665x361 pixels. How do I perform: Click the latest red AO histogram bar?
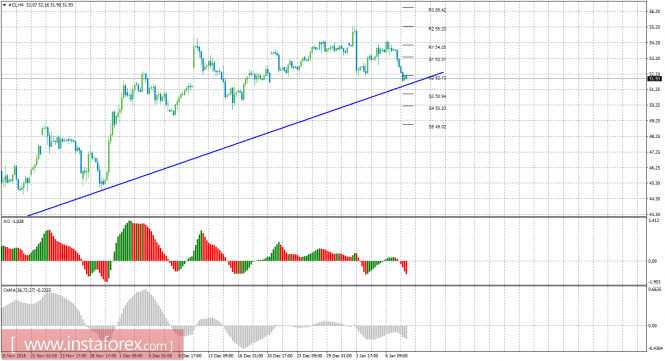click(406, 267)
